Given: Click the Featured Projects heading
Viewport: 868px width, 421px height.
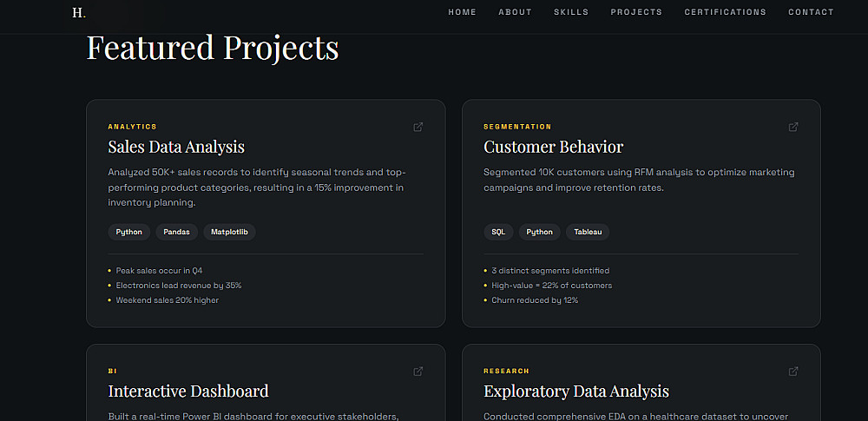Looking at the screenshot, I should pos(213,48).
